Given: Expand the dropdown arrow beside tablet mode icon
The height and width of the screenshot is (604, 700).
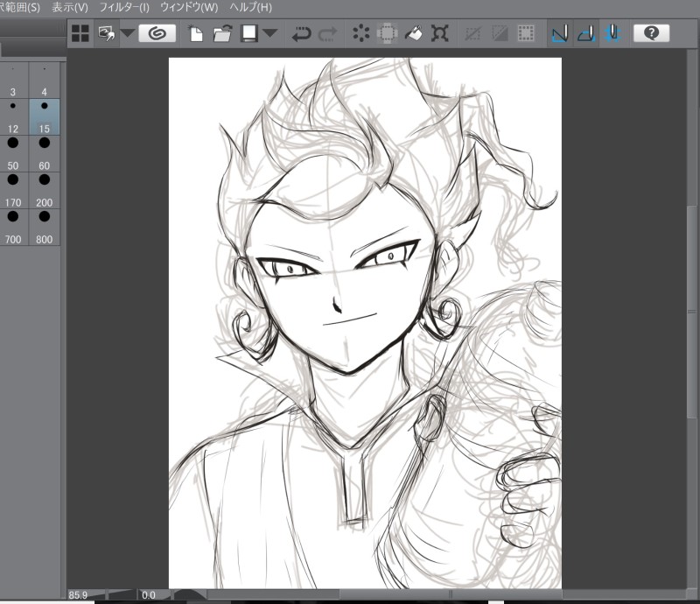Looking at the screenshot, I should [127, 33].
